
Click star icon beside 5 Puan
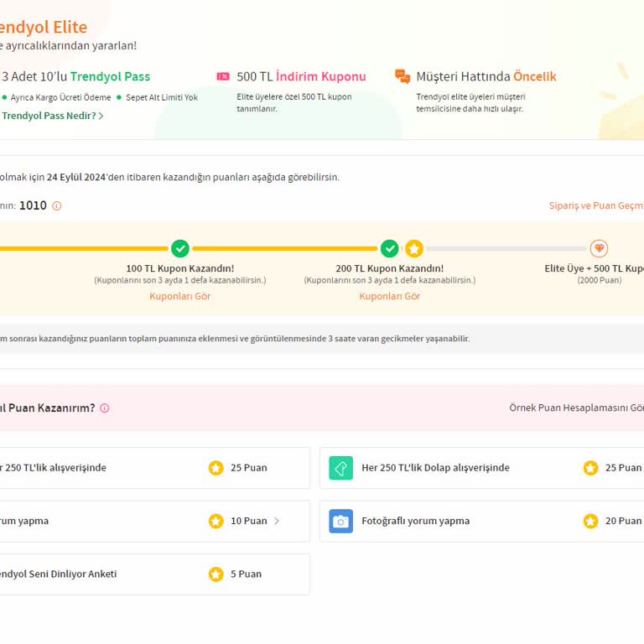tap(216, 574)
